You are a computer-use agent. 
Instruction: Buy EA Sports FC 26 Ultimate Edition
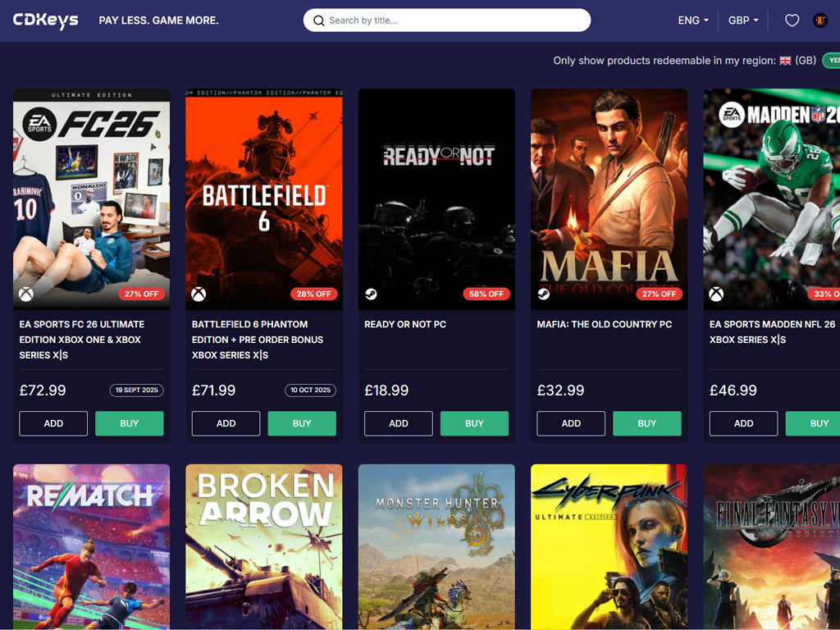(x=130, y=423)
